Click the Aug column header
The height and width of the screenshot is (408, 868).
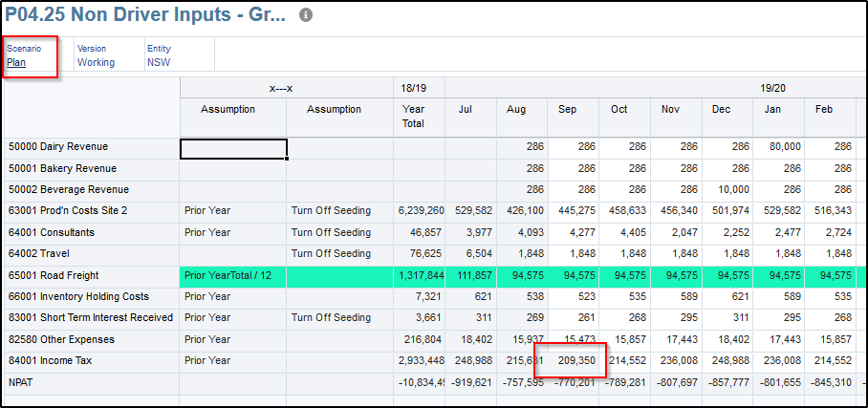pos(522,117)
